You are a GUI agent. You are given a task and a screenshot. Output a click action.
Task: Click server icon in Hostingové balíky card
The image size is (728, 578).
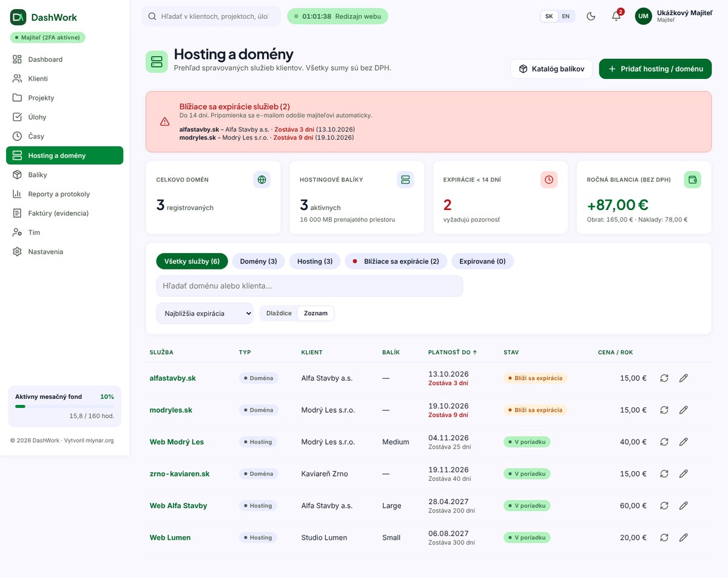pos(405,180)
